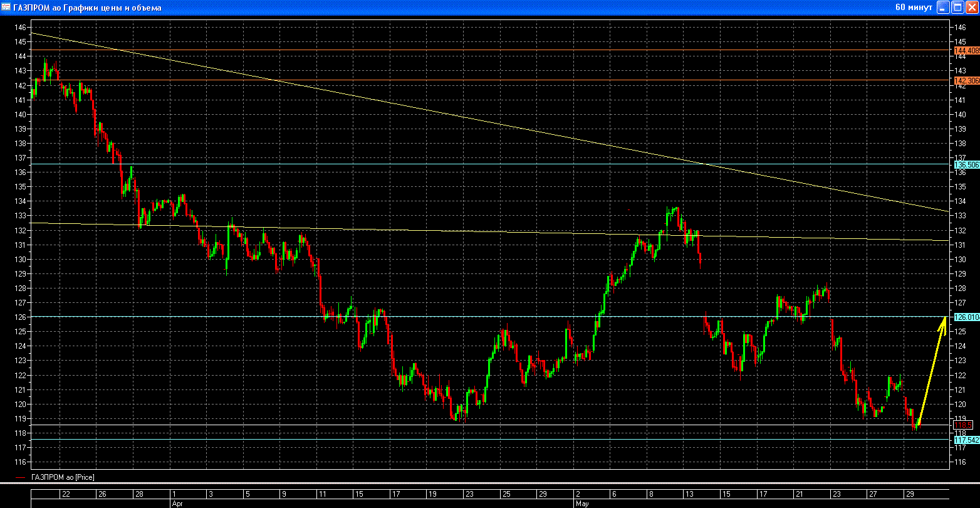
Task: Click the Apr month label on timeline
Action: coord(176,503)
